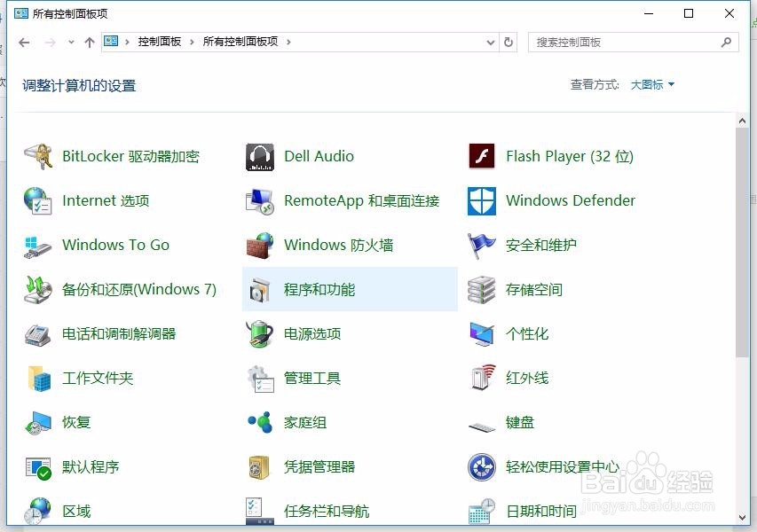Open the Flash Player red icon
The width and height of the screenshot is (757, 532).
pyautogui.click(x=481, y=156)
